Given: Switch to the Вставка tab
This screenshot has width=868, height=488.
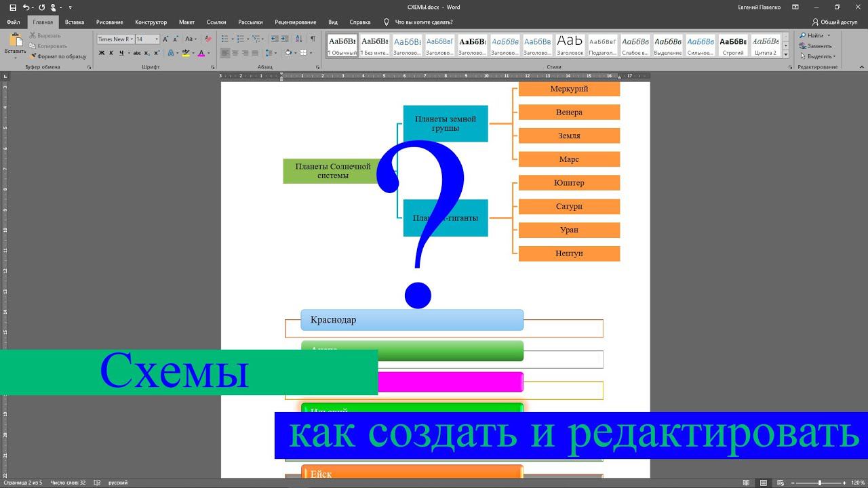Looking at the screenshot, I should [x=75, y=22].
